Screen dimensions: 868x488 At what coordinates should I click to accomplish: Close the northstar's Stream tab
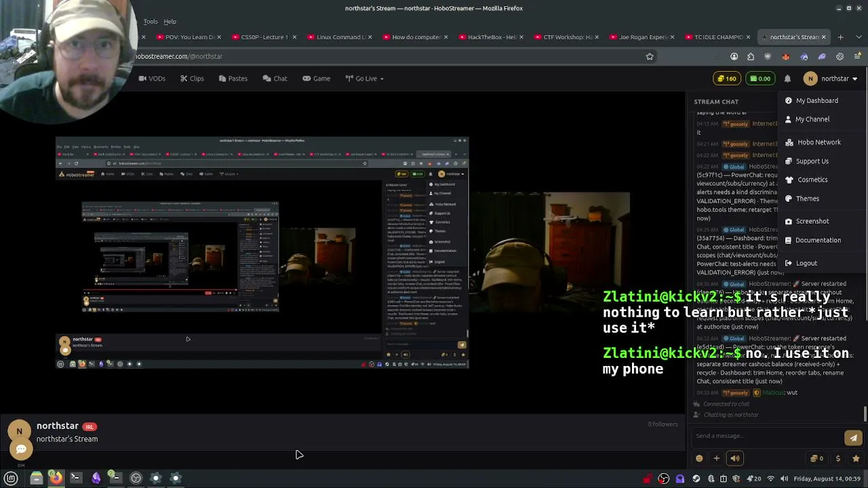coord(825,37)
